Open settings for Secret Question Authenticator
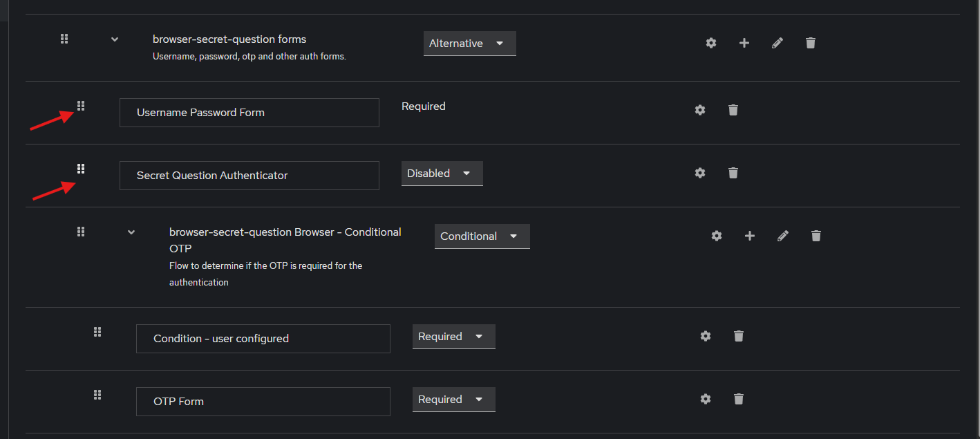 coord(700,173)
